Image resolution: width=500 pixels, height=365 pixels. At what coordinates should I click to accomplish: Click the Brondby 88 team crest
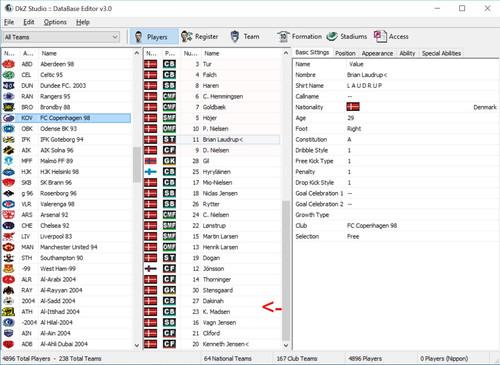pyautogui.click(x=9, y=107)
